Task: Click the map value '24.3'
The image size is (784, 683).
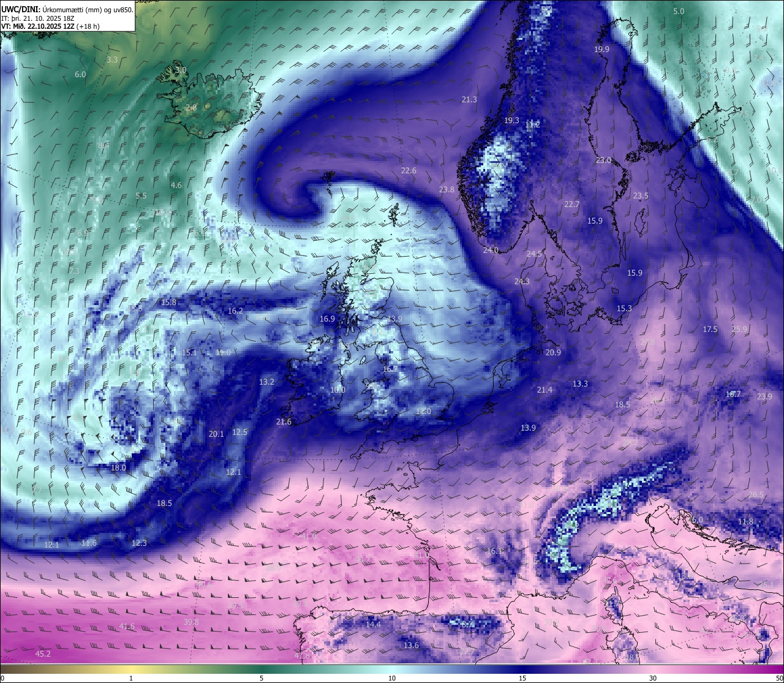Action: click(x=522, y=281)
